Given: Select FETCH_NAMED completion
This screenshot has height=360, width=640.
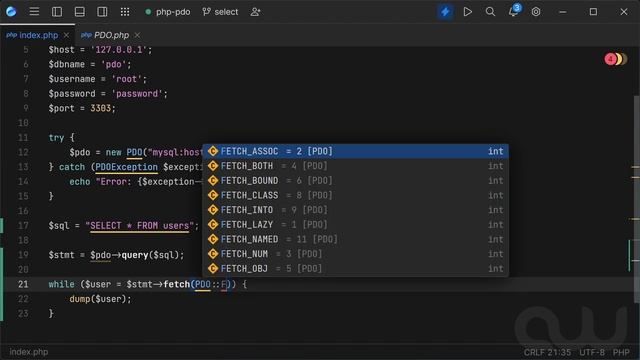Looking at the screenshot, I should (356, 240).
